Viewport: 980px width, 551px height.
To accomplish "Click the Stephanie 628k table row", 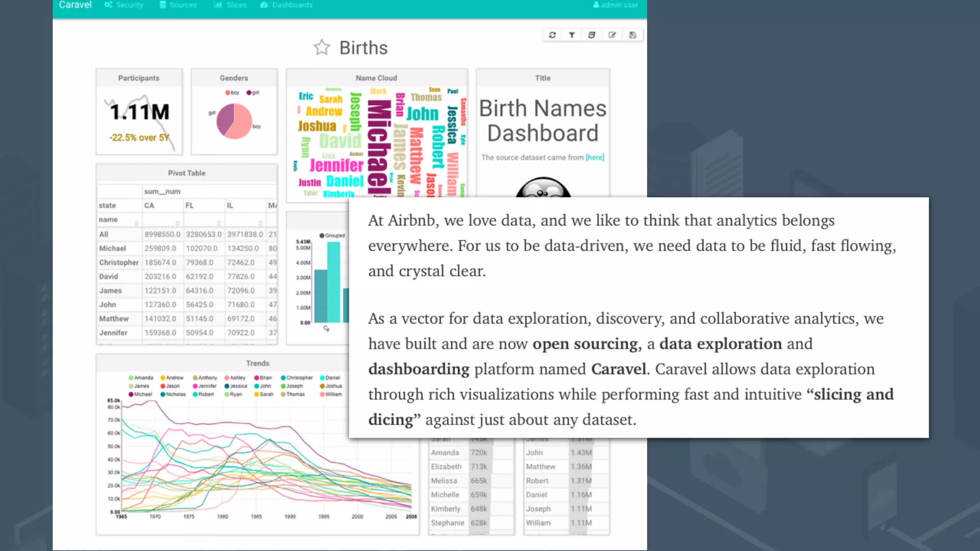I will point(471,523).
